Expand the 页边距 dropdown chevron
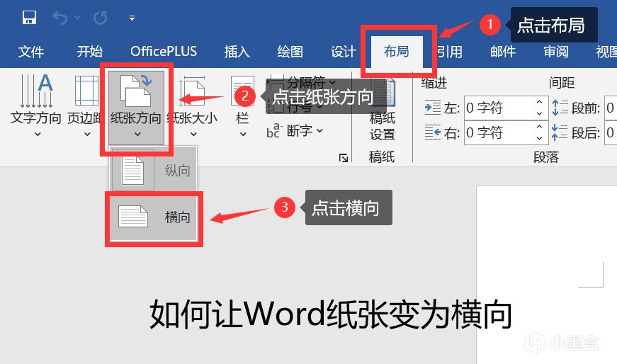617x364 pixels. (x=87, y=134)
